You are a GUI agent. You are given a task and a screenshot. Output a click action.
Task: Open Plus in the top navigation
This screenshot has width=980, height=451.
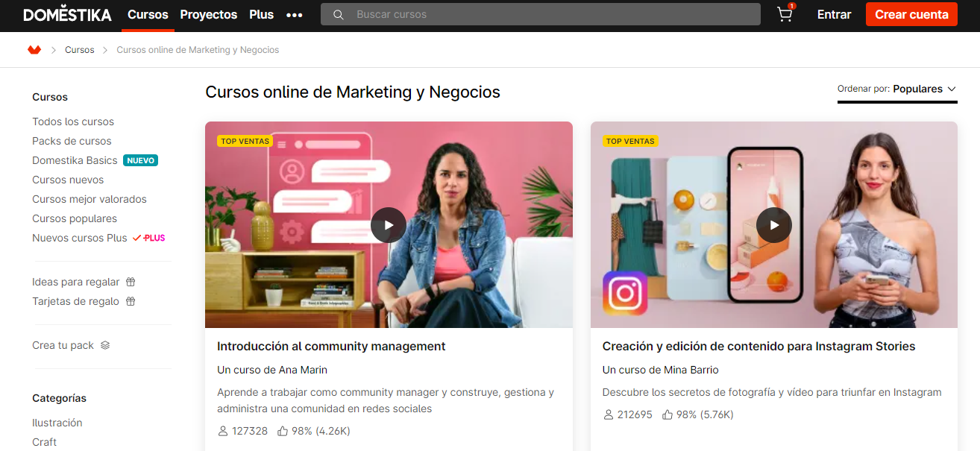tap(262, 15)
